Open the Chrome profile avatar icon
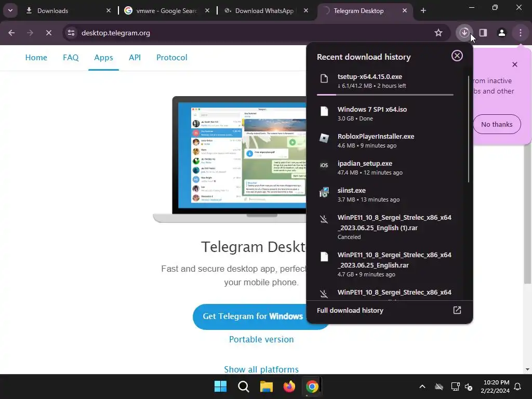The width and height of the screenshot is (532, 399). tap(501, 33)
